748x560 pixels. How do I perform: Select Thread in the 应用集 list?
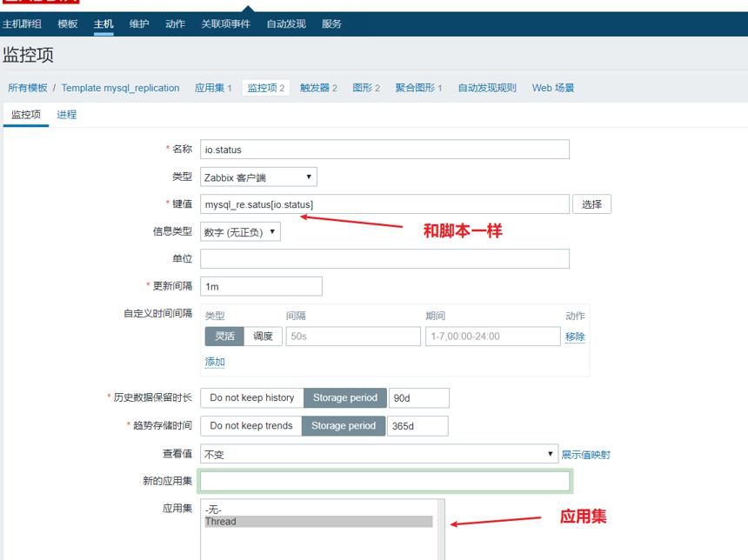click(x=318, y=522)
